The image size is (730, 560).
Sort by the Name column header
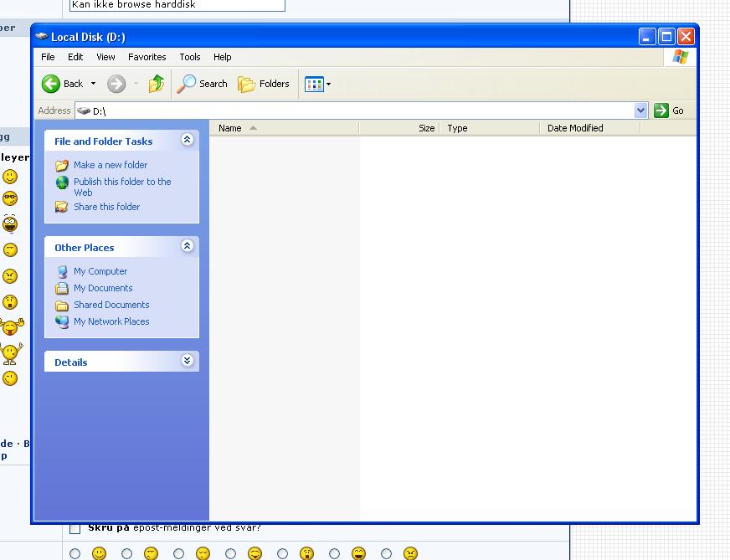tap(284, 128)
